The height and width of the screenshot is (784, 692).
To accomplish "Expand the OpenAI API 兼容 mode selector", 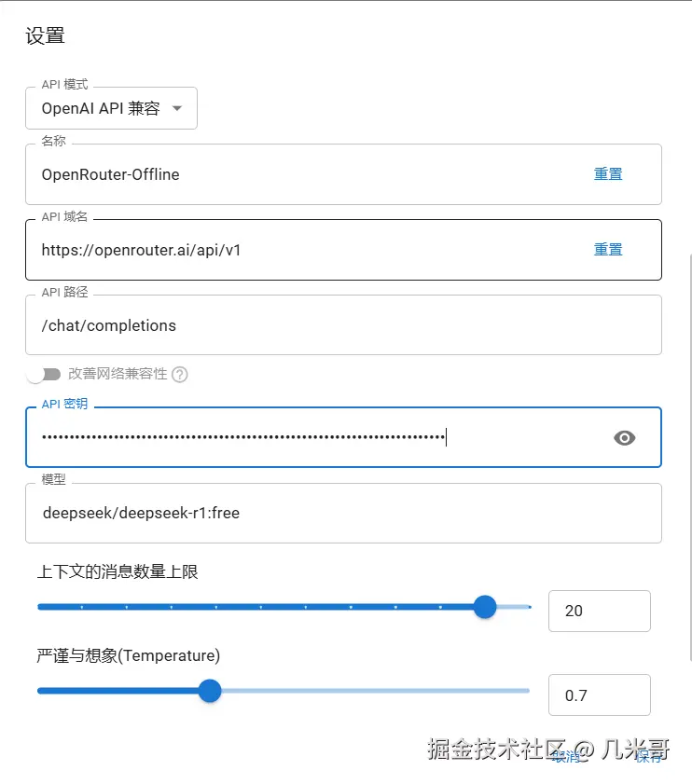I will click(112, 107).
